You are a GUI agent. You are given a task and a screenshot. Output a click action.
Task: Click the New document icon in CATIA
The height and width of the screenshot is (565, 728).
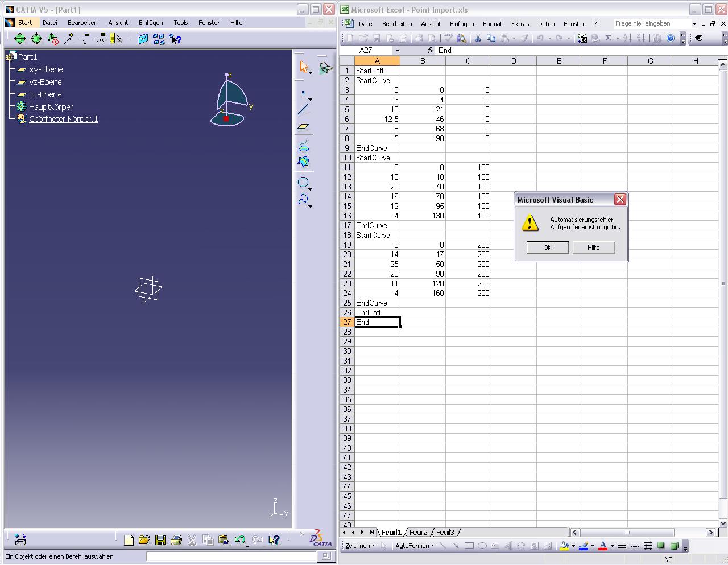pos(129,540)
